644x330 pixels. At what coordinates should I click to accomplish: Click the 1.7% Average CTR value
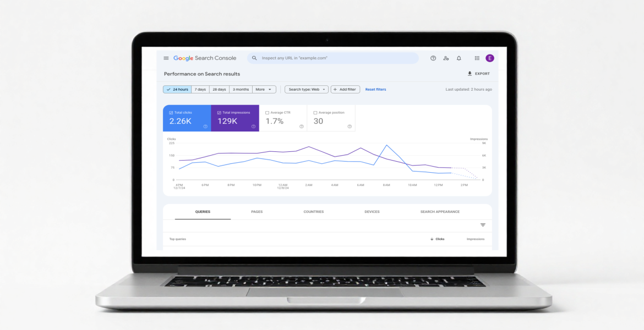tap(274, 121)
